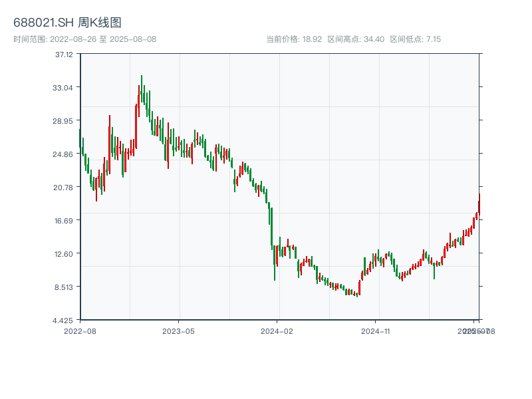
Task: Click the y-axis value 4.425
Action: 63,321
